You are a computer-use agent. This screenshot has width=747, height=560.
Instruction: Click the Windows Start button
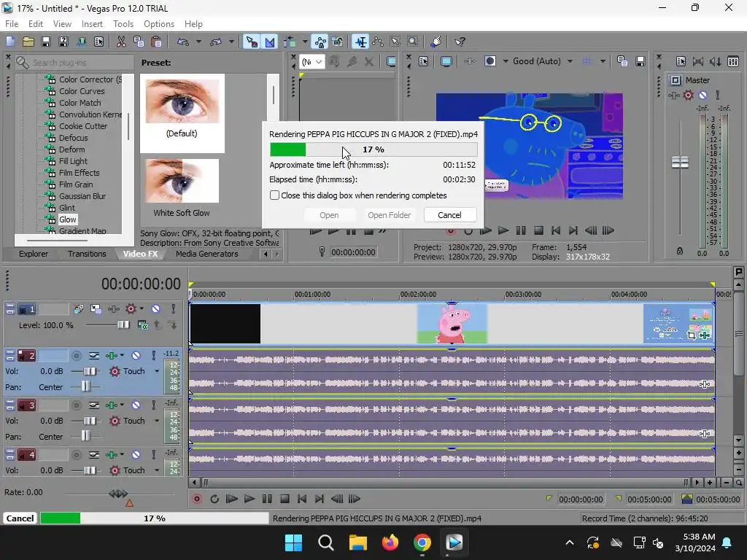pyautogui.click(x=293, y=542)
